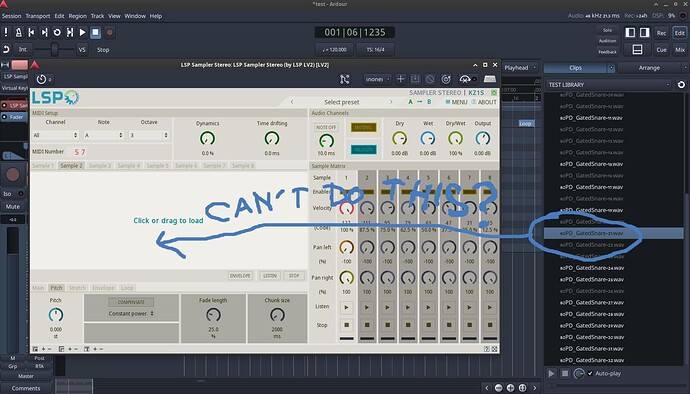690x394 pixels.
Task: Open the Comments button
Action: point(26,388)
